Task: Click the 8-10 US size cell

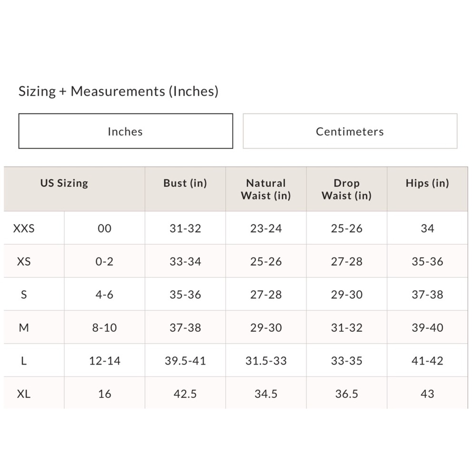Action: click(x=105, y=327)
